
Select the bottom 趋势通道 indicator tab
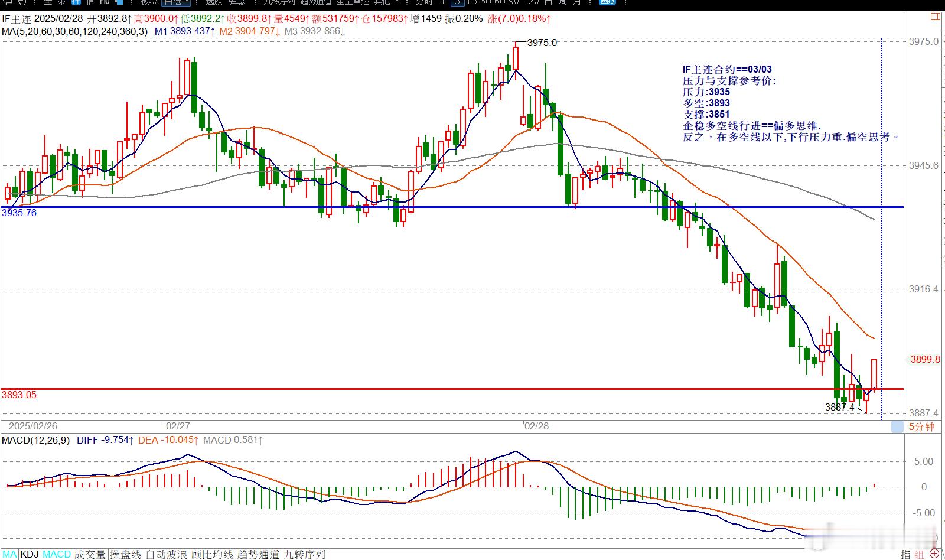point(259,554)
